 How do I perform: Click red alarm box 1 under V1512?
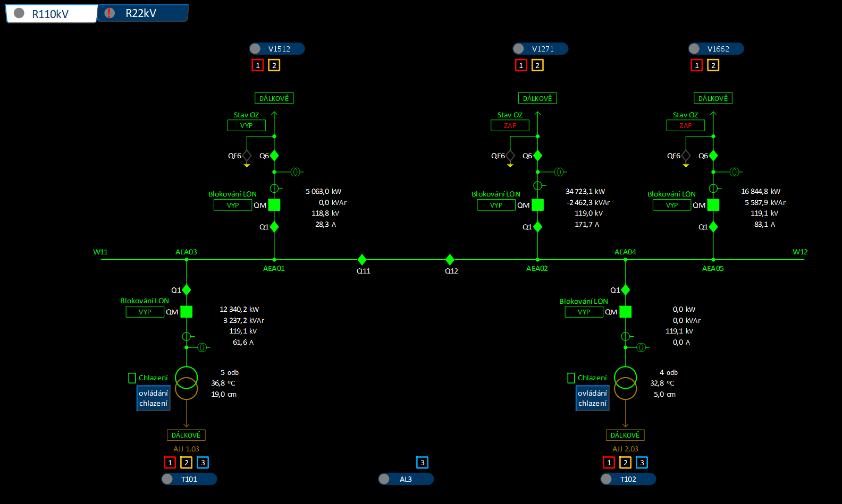(x=258, y=65)
